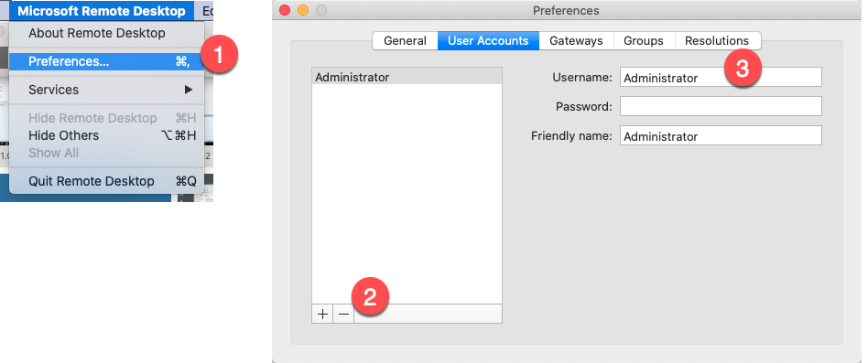Choose About Remote Desktop

point(107,33)
